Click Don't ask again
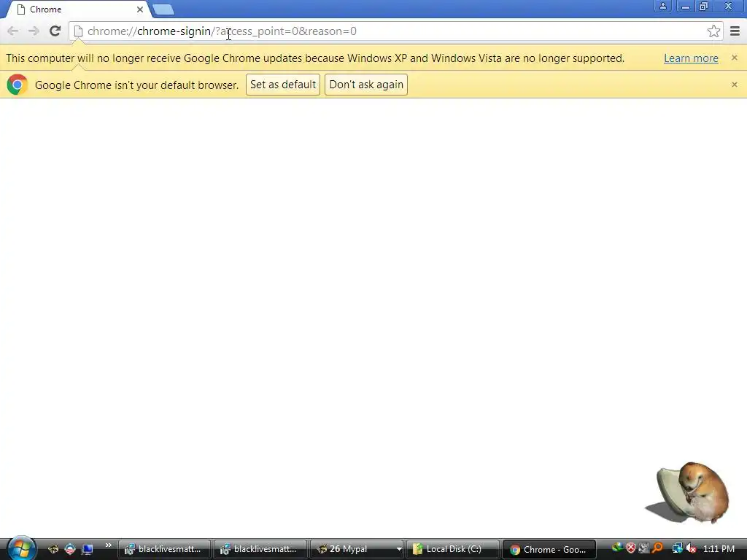This screenshot has width=747, height=560. click(366, 85)
